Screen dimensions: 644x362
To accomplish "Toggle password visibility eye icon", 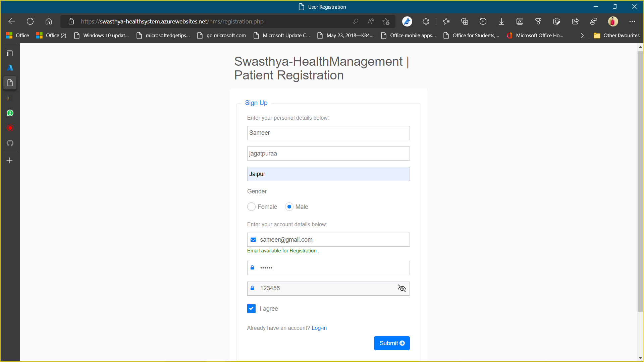I will coord(402,288).
